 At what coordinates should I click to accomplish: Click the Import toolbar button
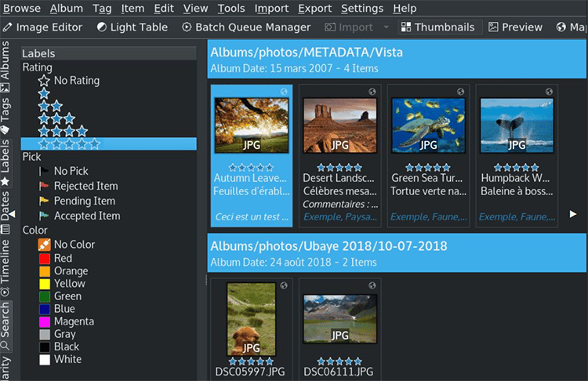(349, 27)
